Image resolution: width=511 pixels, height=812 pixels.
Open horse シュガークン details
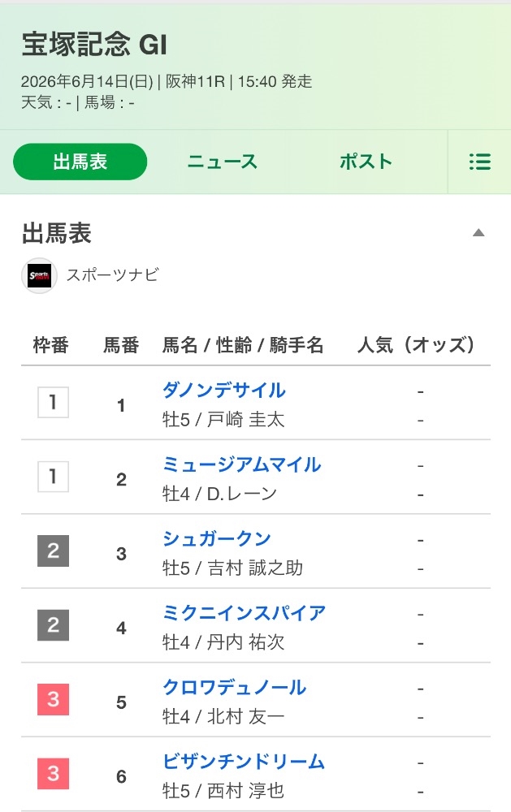[x=217, y=538]
